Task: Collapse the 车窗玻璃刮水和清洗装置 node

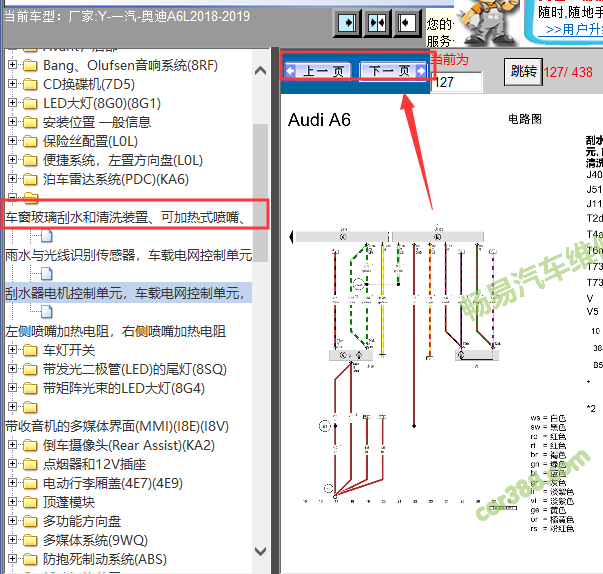Action: click(x=12, y=197)
